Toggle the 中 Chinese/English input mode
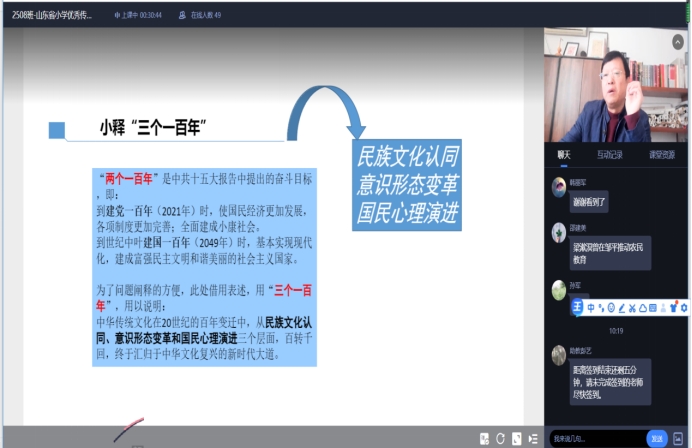The image size is (692, 448). (x=591, y=308)
